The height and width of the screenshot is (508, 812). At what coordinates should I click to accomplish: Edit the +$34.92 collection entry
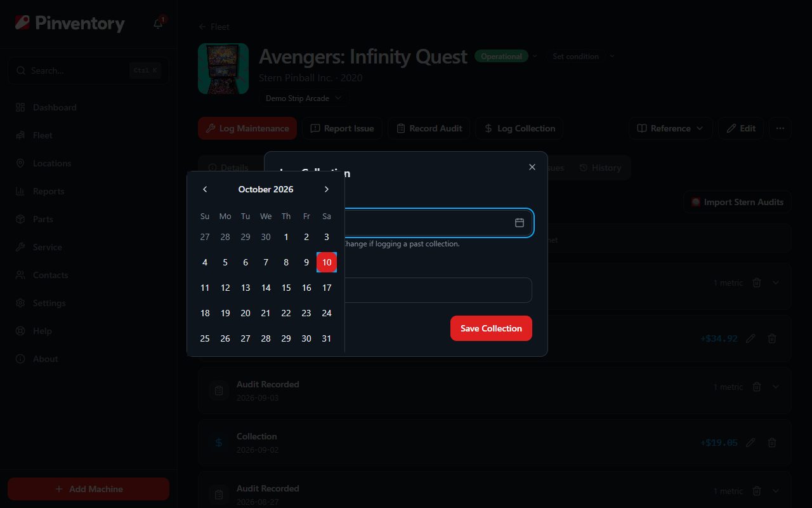click(750, 338)
